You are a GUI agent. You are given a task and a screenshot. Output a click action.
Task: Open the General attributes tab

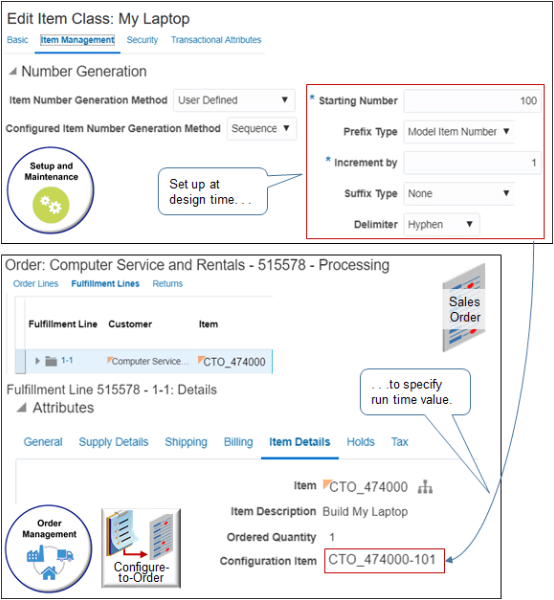pyautogui.click(x=43, y=442)
